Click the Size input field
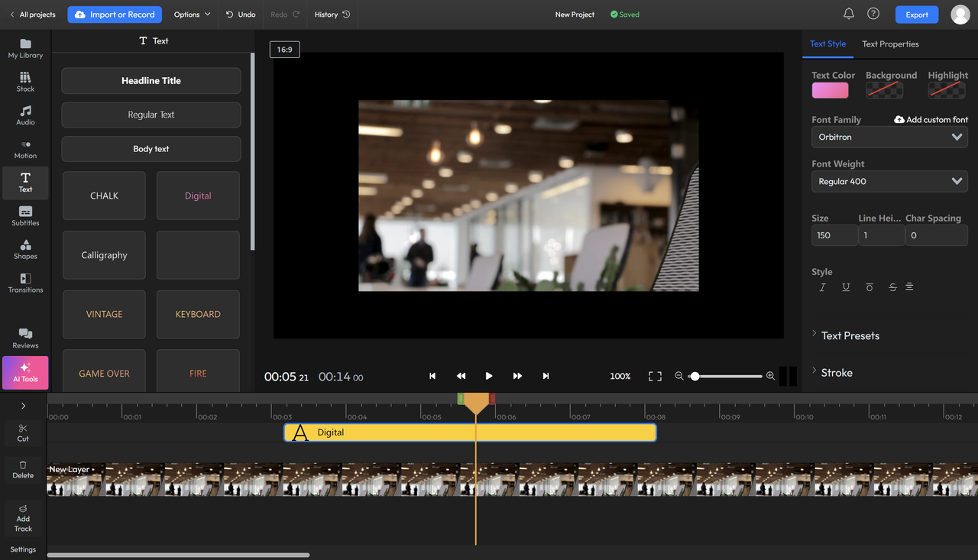Viewport: 978px width, 560px height. click(x=834, y=235)
